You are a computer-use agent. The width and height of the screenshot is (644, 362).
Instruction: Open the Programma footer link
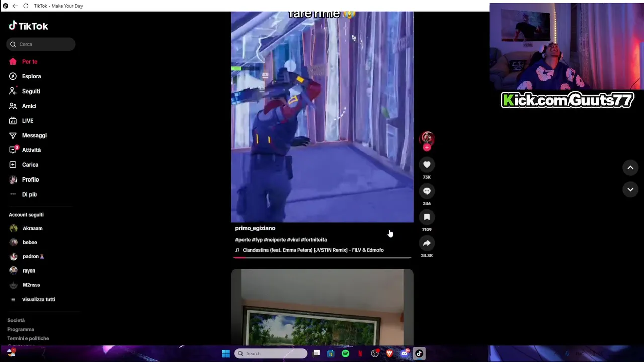(x=21, y=329)
